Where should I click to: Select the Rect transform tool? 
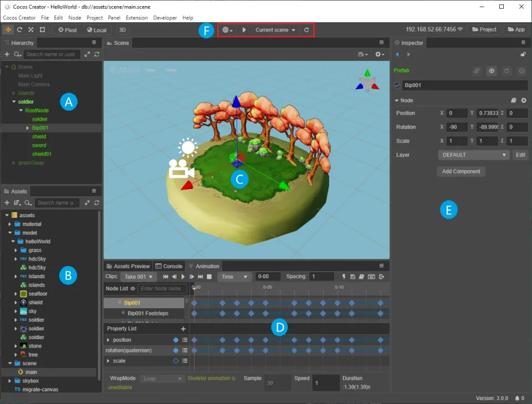[x=42, y=30]
